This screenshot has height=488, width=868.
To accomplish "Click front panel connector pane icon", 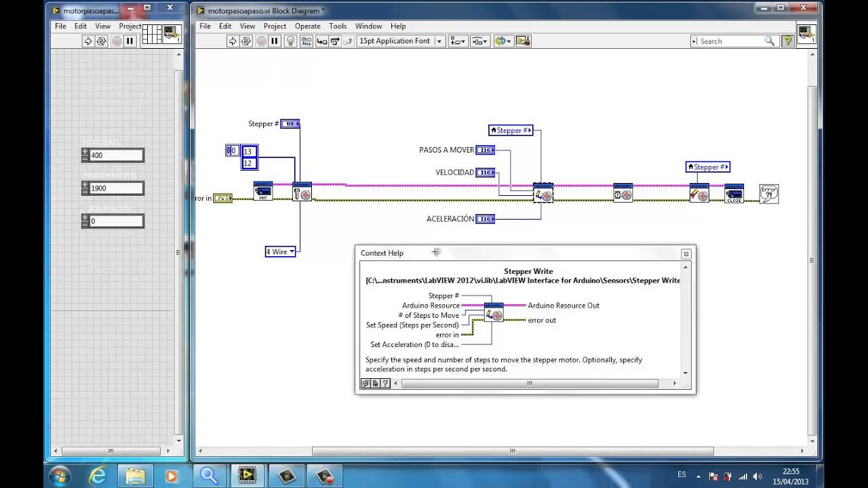I will (x=152, y=35).
